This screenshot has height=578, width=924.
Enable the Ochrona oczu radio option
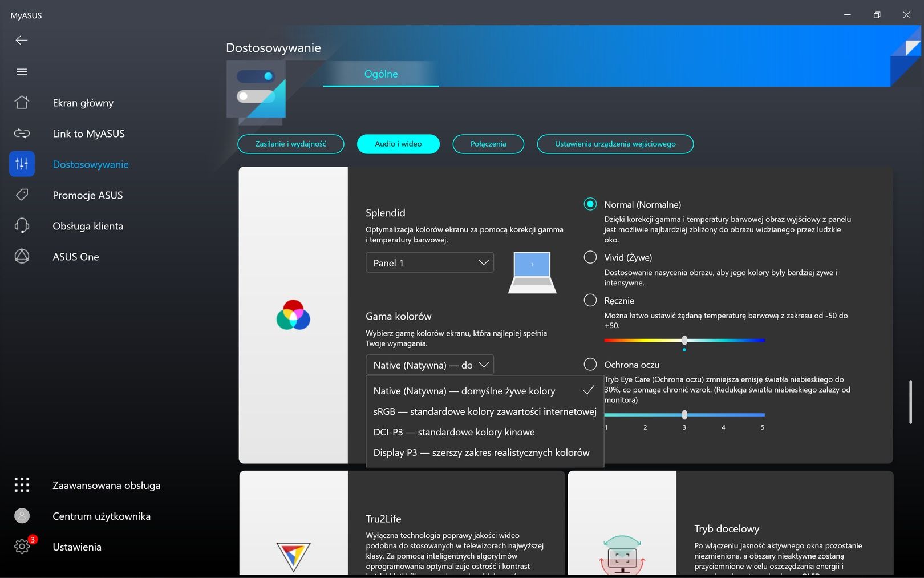pyautogui.click(x=590, y=364)
